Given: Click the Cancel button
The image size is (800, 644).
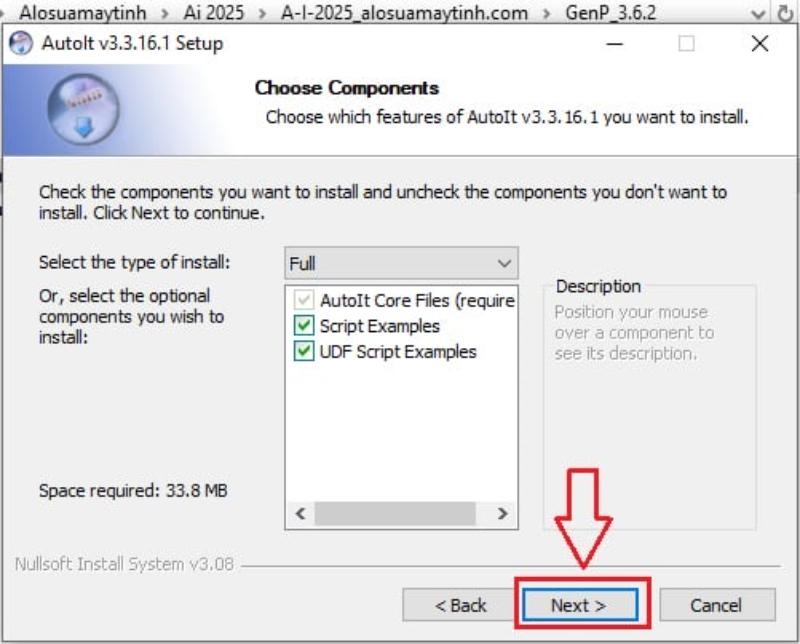Looking at the screenshot, I should pyautogui.click(x=717, y=605).
